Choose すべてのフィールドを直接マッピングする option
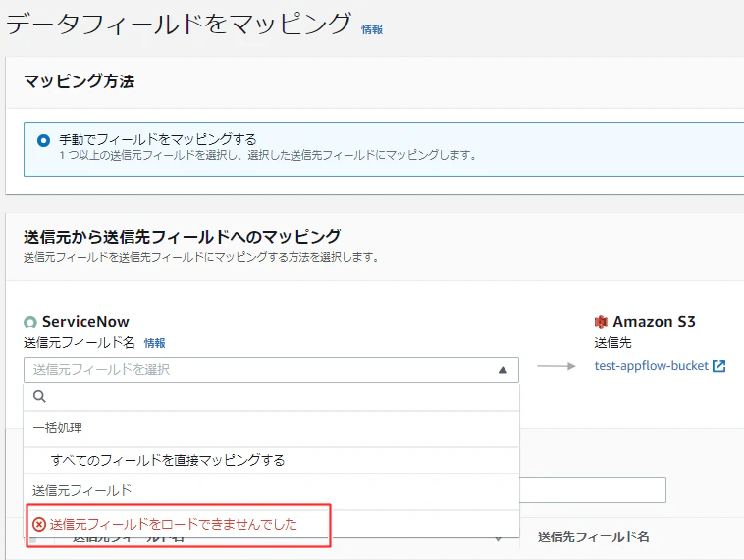This screenshot has height=560, width=744. 271,460
